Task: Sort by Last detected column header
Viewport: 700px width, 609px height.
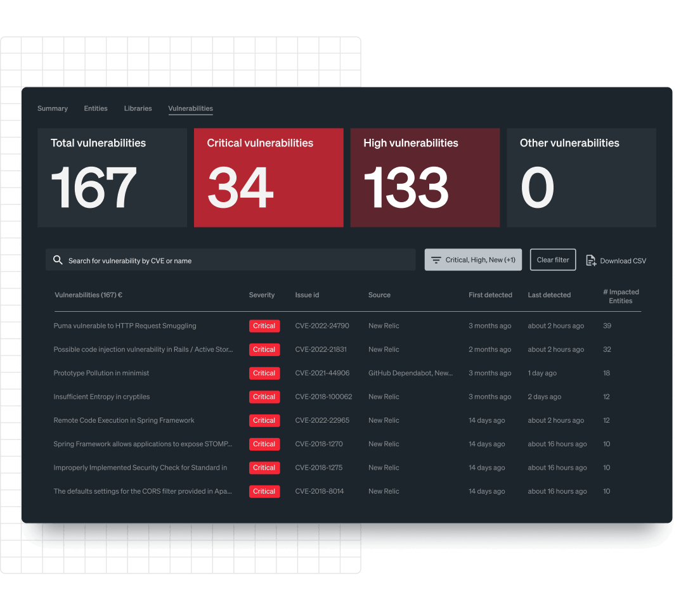Action: 549,295
